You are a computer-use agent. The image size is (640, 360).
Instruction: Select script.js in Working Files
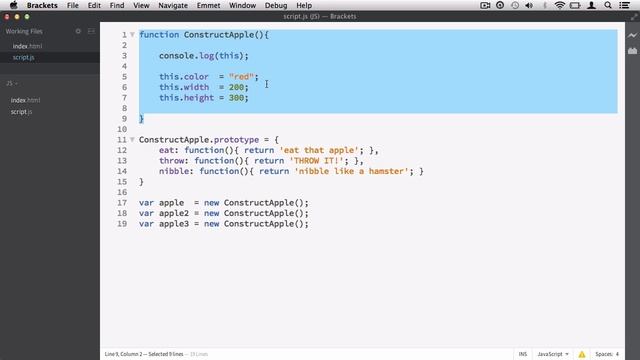point(23,57)
